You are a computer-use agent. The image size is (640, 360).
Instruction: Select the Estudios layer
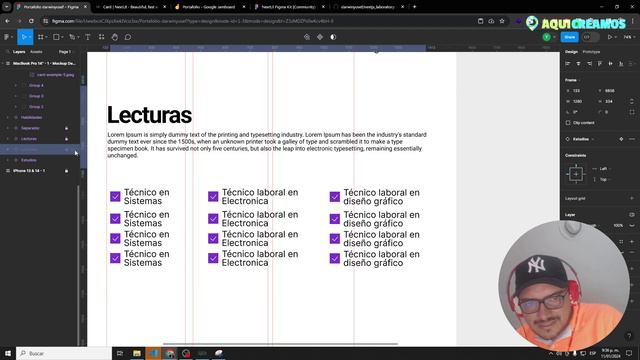pos(29,160)
